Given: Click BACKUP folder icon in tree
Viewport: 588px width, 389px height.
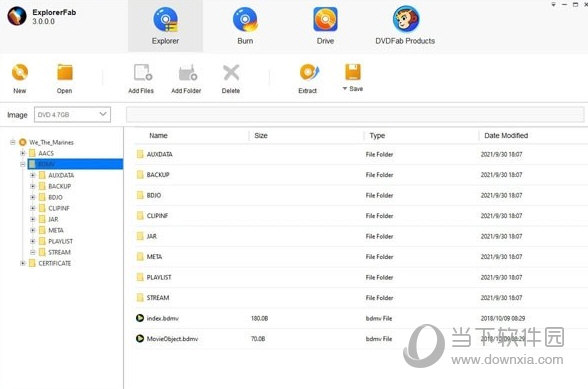Looking at the screenshot, I should [x=42, y=186].
